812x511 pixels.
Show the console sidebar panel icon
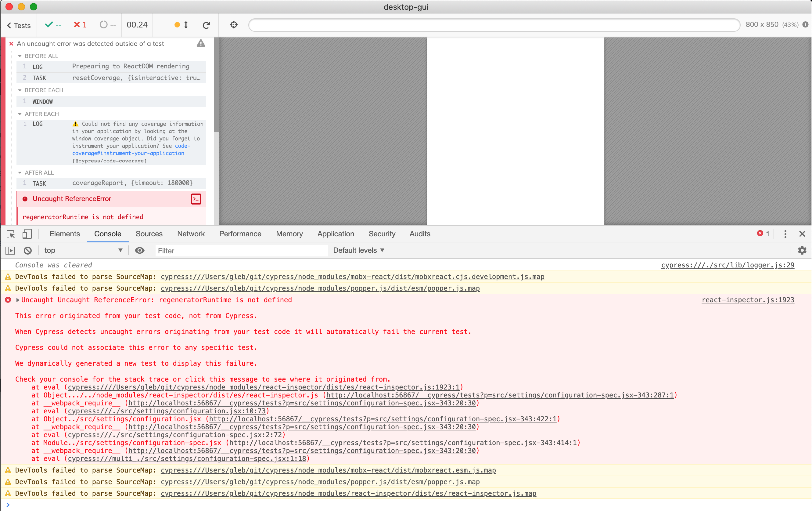point(10,250)
